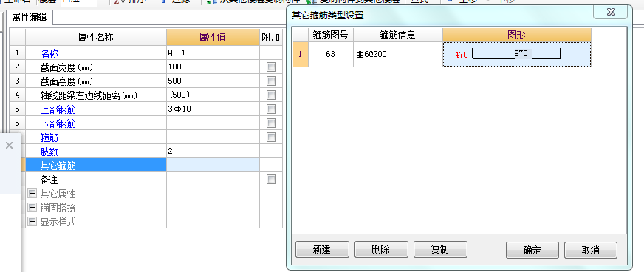Select row number 5 in property table
The width and height of the screenshot is (644, 272).
tap(17, 109)
